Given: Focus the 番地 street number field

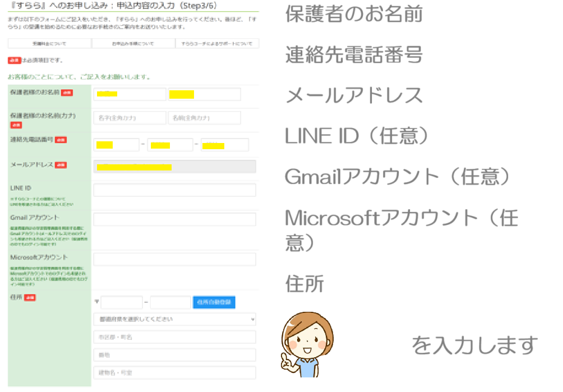Looking at the screenshot, I should coord(174,355).
